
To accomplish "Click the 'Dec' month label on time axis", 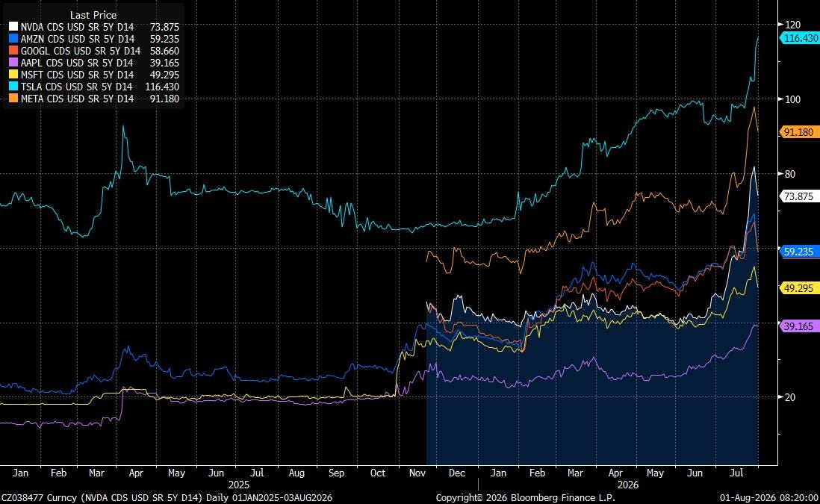I will click(457, 473).
